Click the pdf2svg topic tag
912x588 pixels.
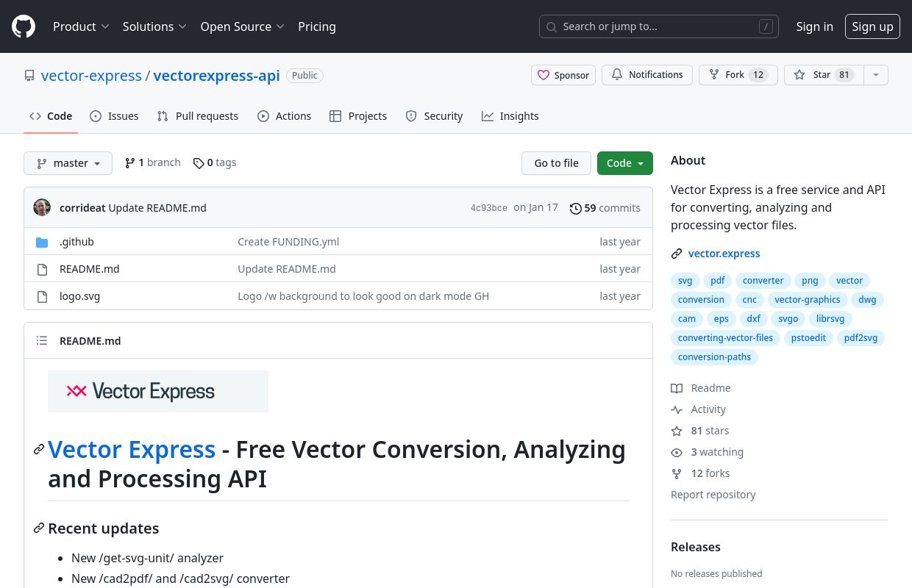point(861,338)
